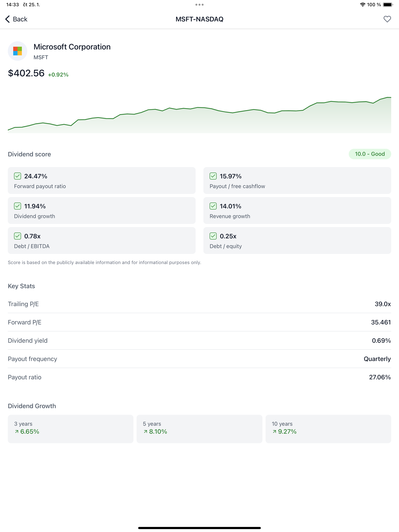Tap the three-dot multitasking indicator
The image size is (399, 532).
199,4
